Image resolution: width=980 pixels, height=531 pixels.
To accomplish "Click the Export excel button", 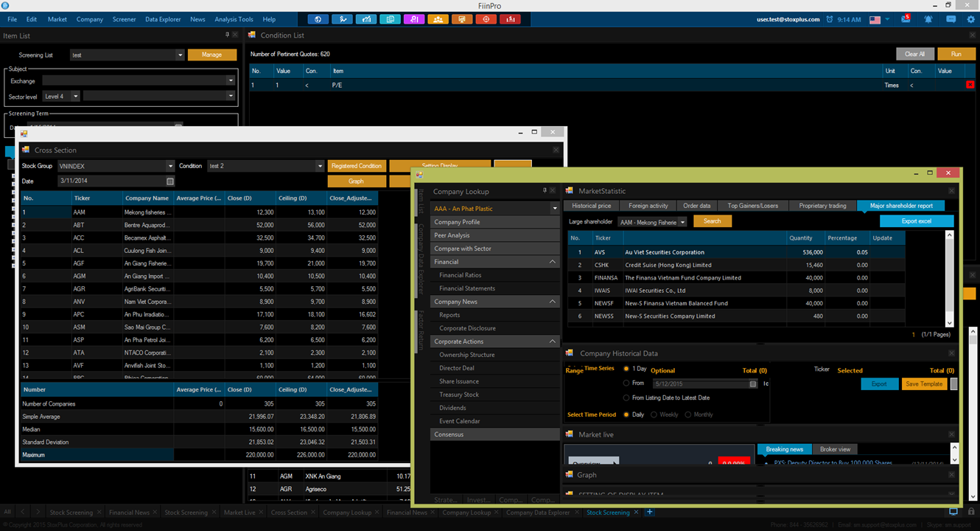I will [917, 221].
